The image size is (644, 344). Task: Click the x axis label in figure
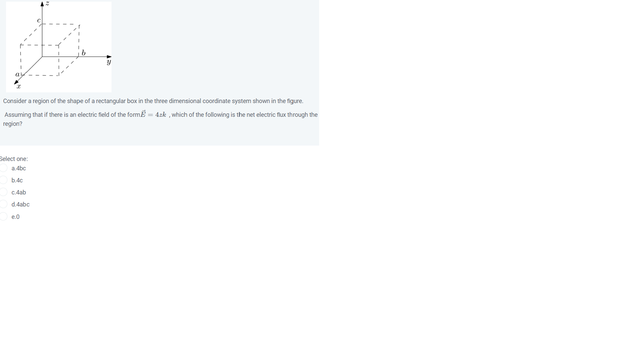(x=19, y=87)
